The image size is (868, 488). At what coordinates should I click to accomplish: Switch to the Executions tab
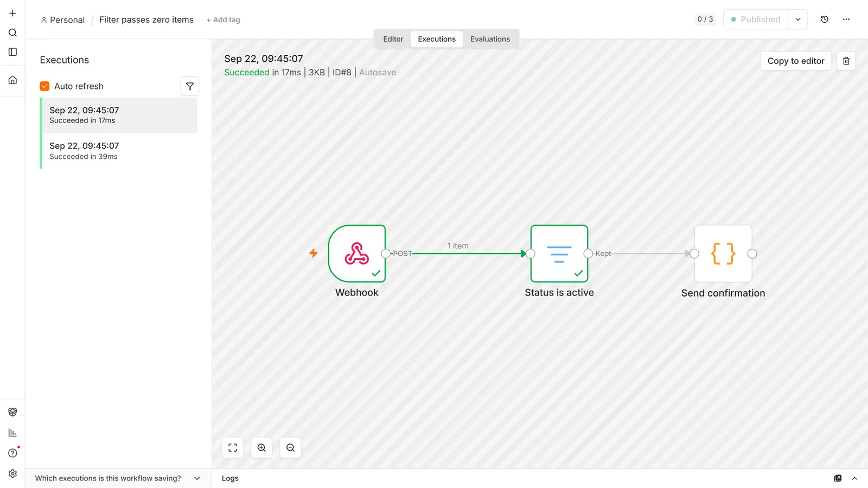tap(437, 39)
